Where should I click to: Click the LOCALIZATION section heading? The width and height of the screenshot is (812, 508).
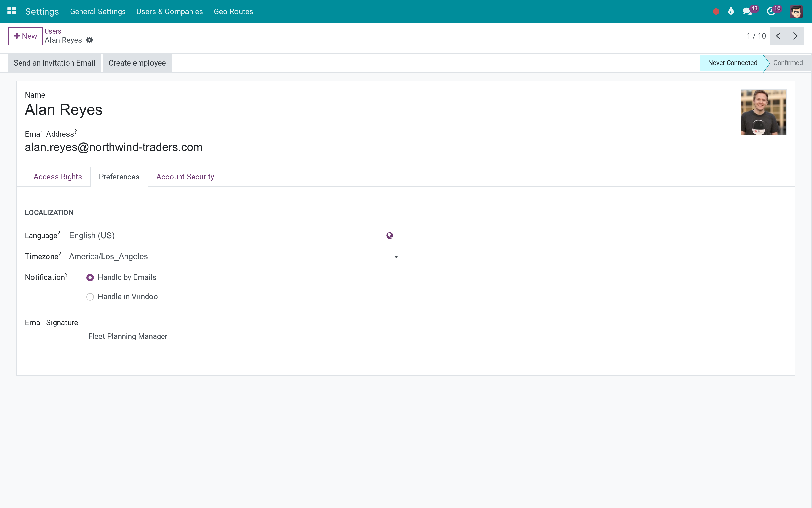pyautogui.click(x=49, y=213)
